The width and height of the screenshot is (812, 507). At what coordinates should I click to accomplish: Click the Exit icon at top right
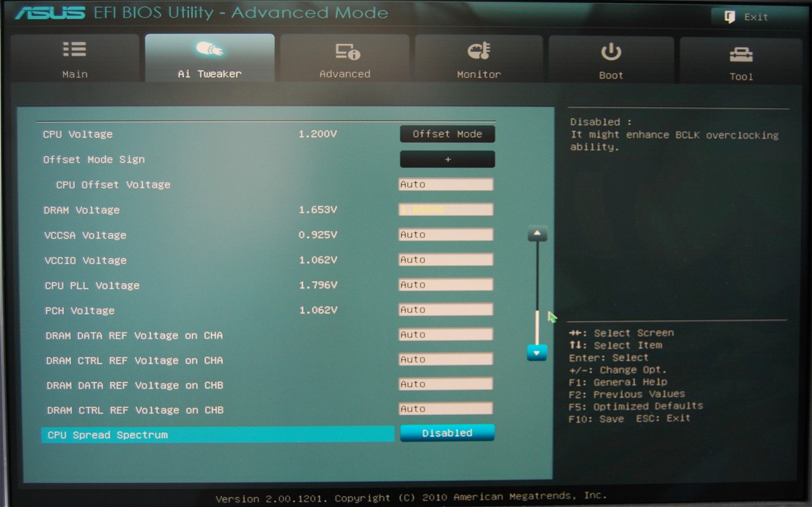730,17
